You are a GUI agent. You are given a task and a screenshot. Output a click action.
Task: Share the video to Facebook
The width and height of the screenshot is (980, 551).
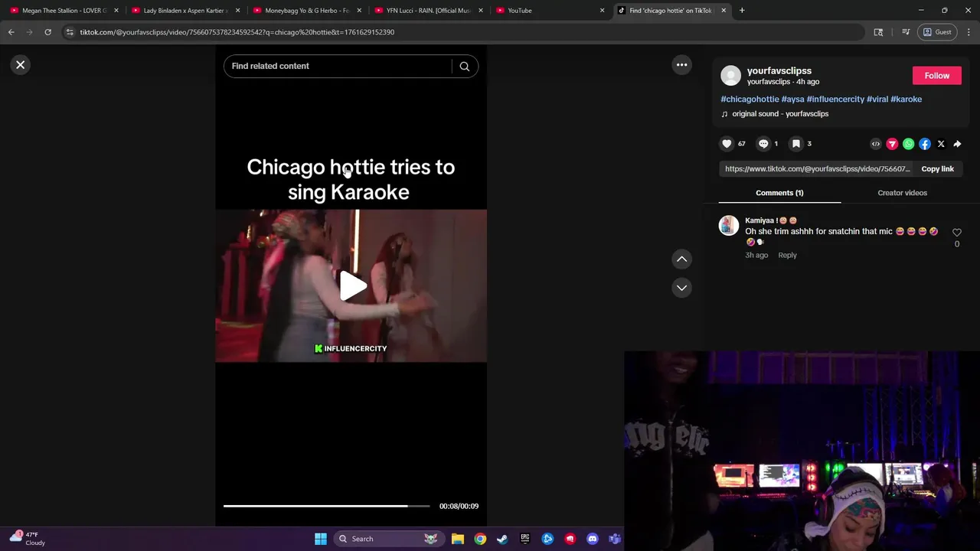tap(925, 144)
